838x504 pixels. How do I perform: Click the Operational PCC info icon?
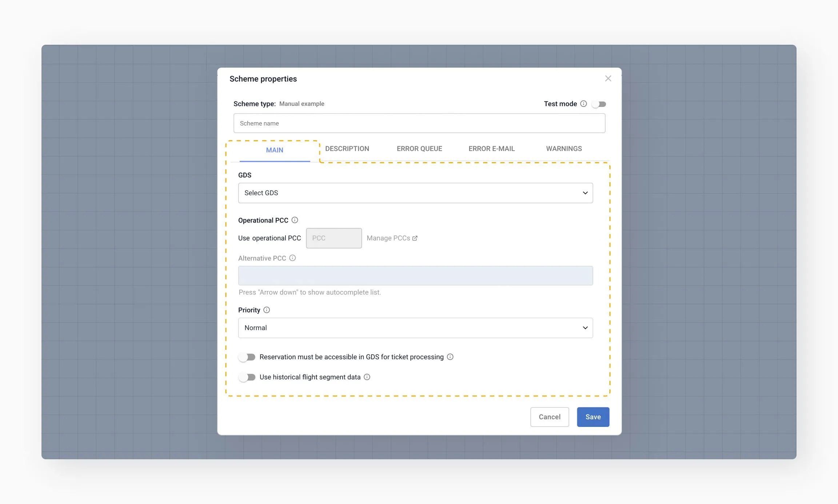tap(295, 220)
